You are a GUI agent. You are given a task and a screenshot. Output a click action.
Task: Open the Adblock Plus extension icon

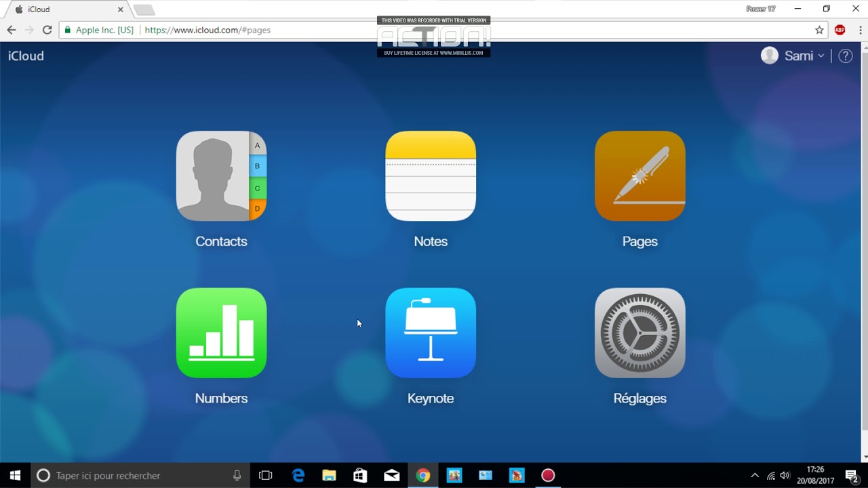[840, 30]
